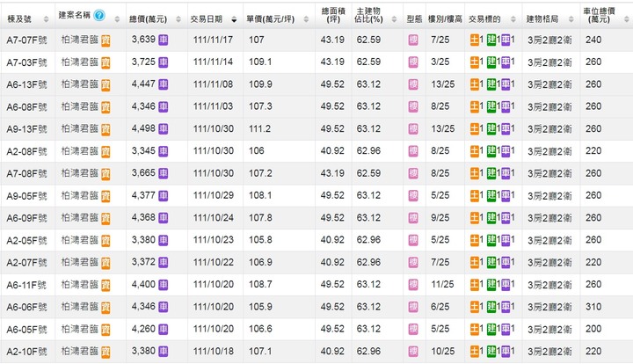Sort by 單價(萬元/坪) column arrows
Viewport: 633px width, 364px height.
click(307, 19)
